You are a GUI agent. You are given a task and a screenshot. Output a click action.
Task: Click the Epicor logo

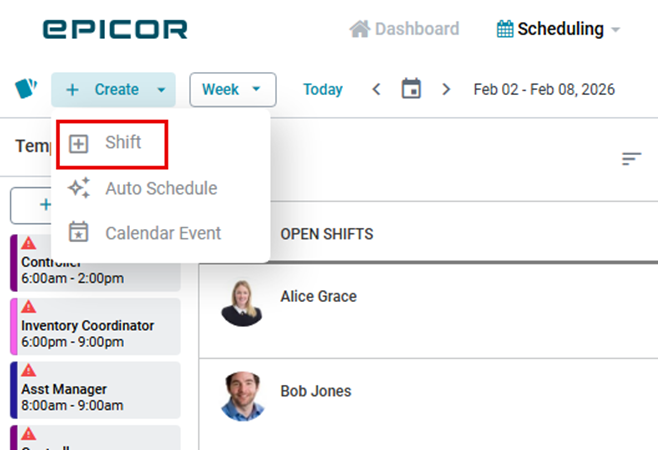115,29
